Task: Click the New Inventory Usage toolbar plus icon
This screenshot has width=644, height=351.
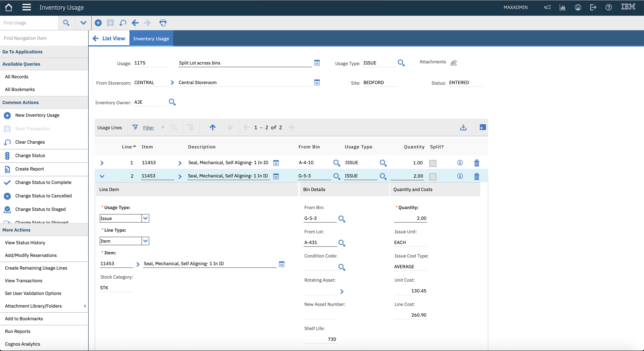Action: pos(98,23)
